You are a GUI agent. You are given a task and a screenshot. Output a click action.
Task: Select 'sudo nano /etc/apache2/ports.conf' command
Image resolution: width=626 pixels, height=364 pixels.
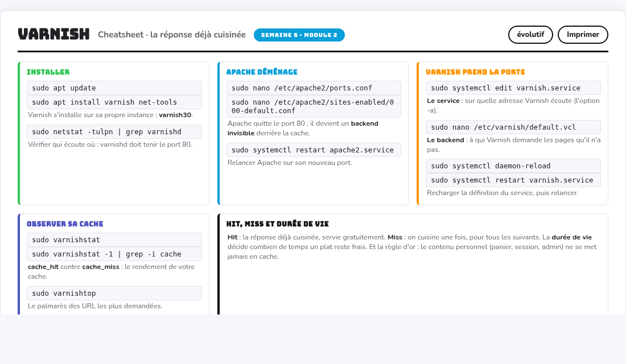coord(314,88)
